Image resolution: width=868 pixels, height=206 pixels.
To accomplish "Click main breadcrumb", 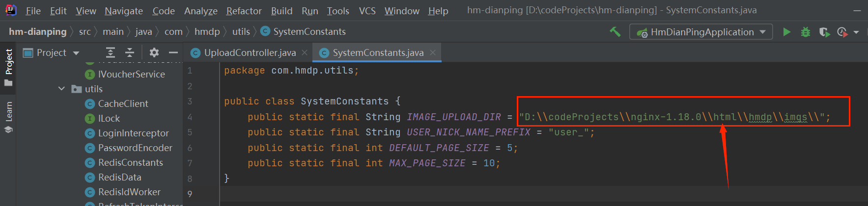I will (113, 31).
